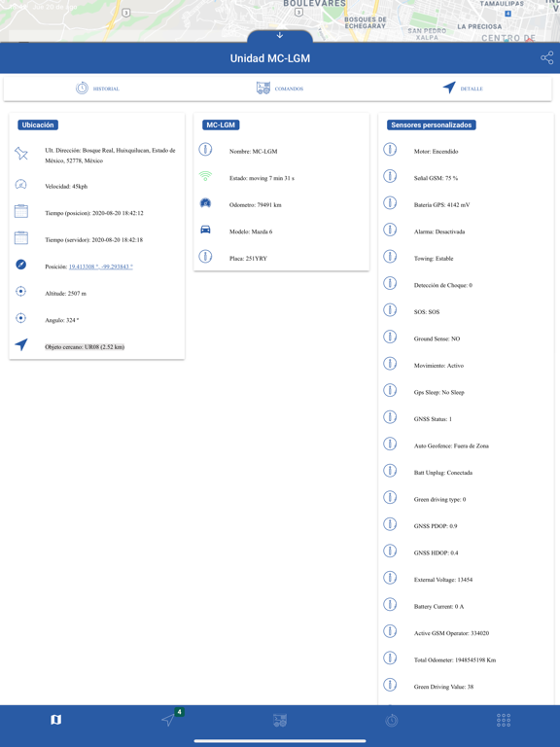Screen dimensions: 560x747
Task: Click arrow icon beside Objeto cercano
Action: coord(21,344)
